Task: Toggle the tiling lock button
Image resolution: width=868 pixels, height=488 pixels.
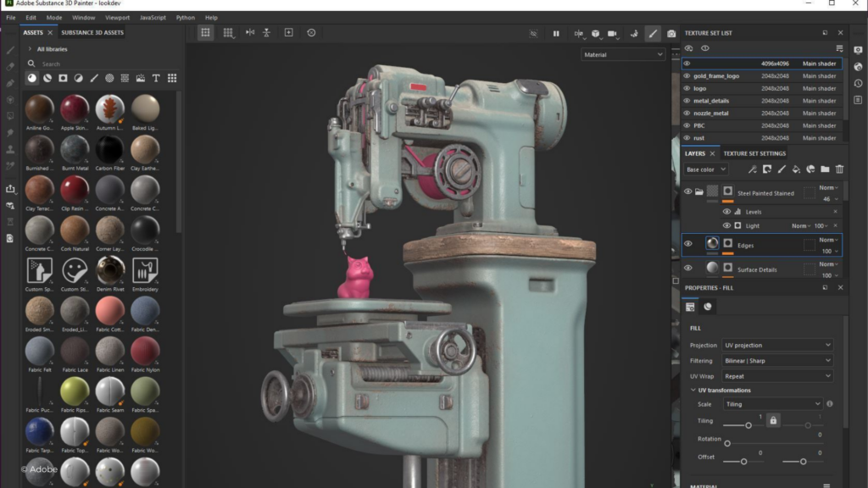Action: (x=773, y=420)
